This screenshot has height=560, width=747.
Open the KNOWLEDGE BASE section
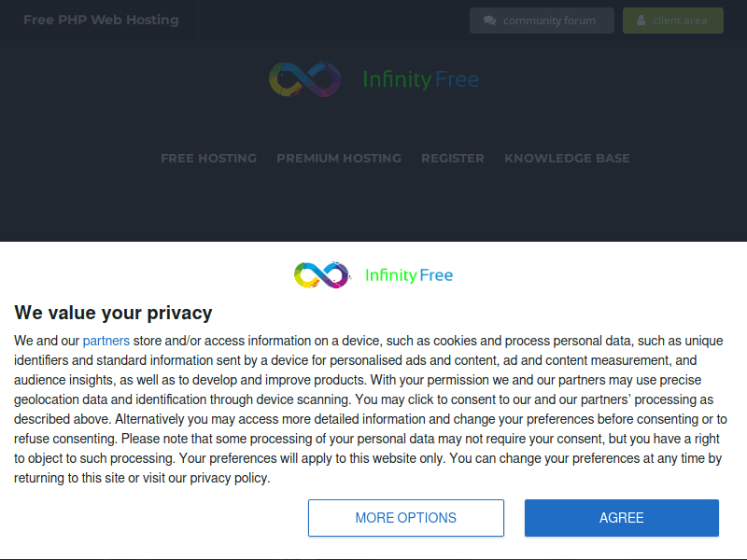point(567,158)
